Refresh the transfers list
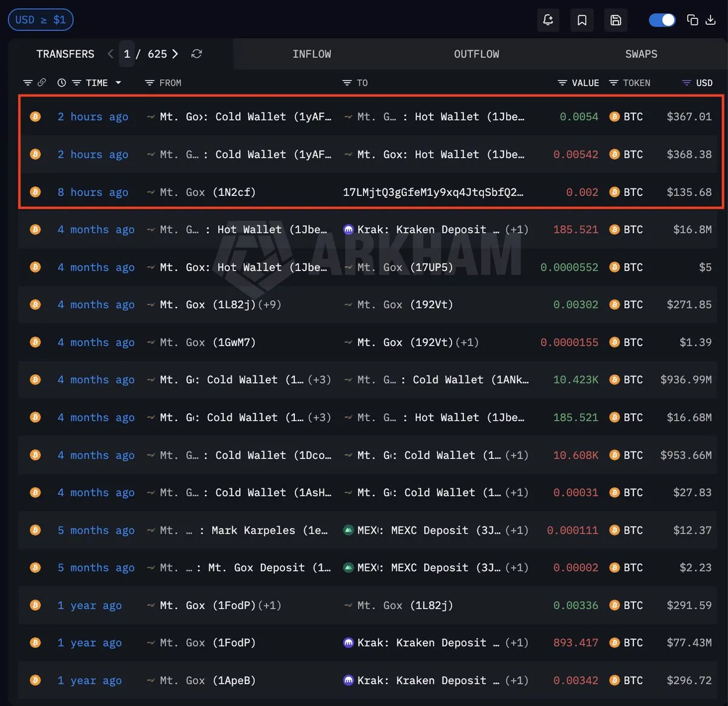 pyautogui.click(x=197, y=54)
